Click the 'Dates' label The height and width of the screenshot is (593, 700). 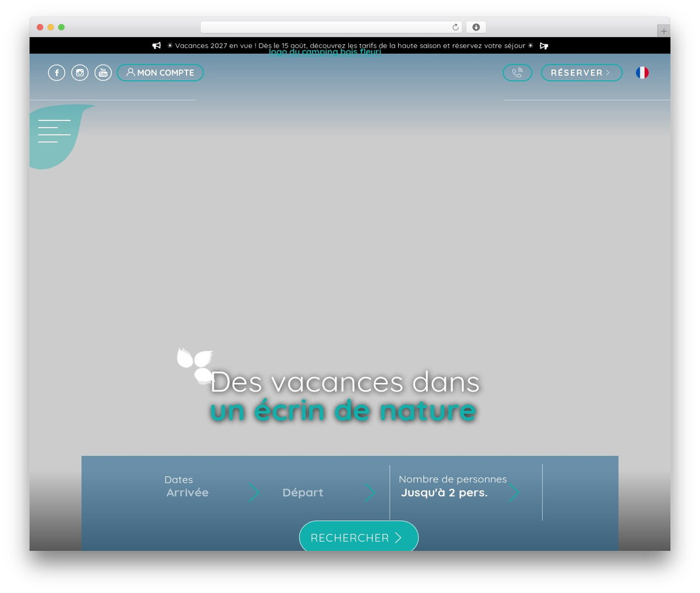[x=179, y=480]
